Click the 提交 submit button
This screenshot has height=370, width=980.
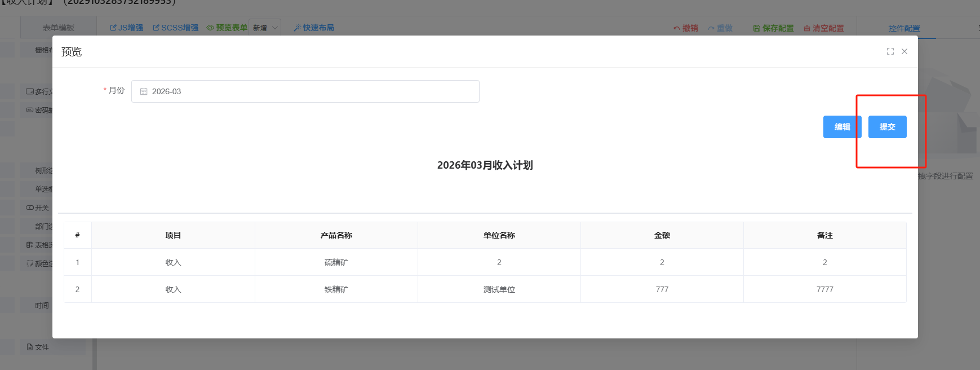[887, 127]
